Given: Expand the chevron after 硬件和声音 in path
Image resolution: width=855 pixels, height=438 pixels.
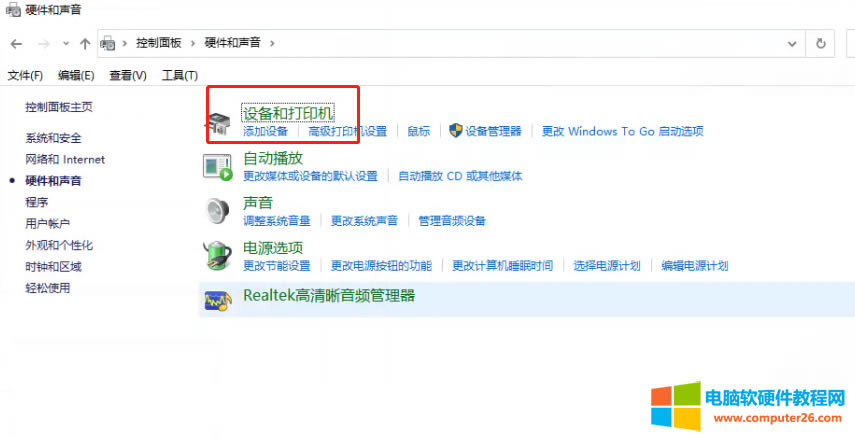Looking at the screenshot, I should (x=272, y=43).
